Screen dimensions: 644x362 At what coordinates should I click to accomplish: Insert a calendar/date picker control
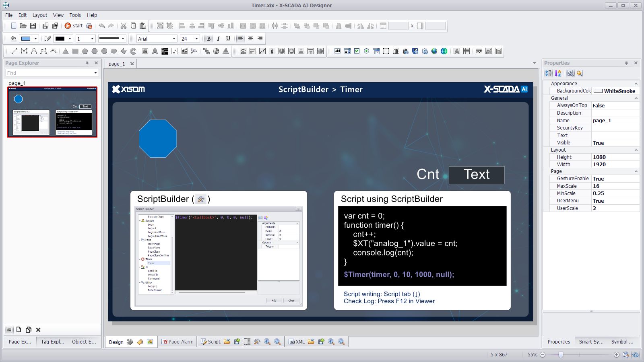pos(376,51)
